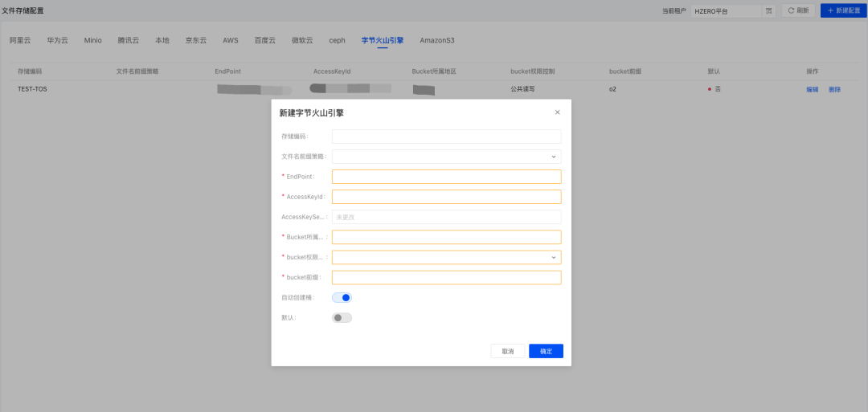Viewport: 868px width, 412px height.
Task: Focus the EndPoint input field
Action: tap(446, 177)
